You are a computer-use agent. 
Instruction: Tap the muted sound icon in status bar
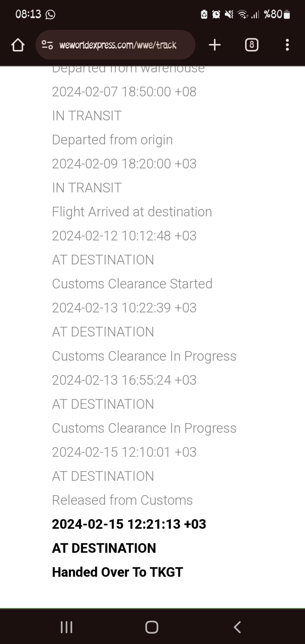click(229, 14)
